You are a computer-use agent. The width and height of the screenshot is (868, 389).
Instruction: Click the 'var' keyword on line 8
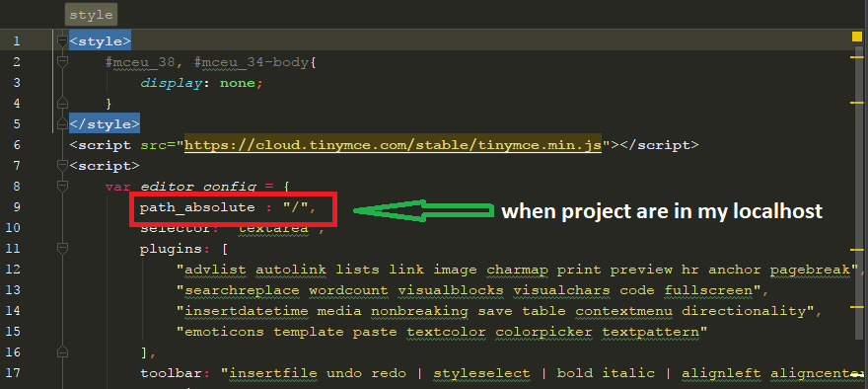tap(118, 187)
